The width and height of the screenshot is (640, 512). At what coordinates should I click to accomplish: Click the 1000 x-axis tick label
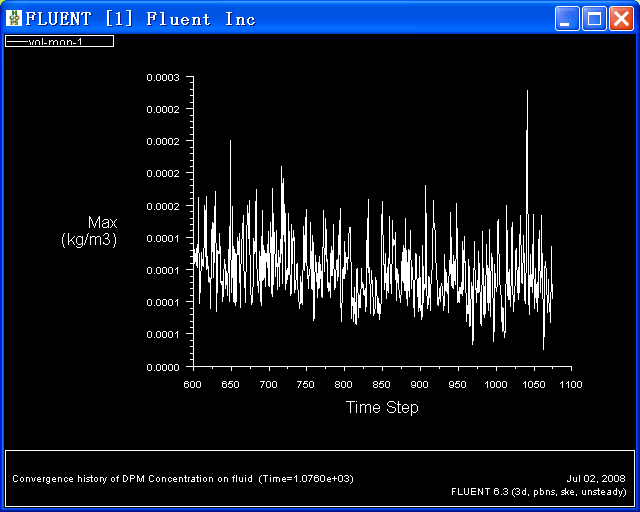[x=495, y=384]
